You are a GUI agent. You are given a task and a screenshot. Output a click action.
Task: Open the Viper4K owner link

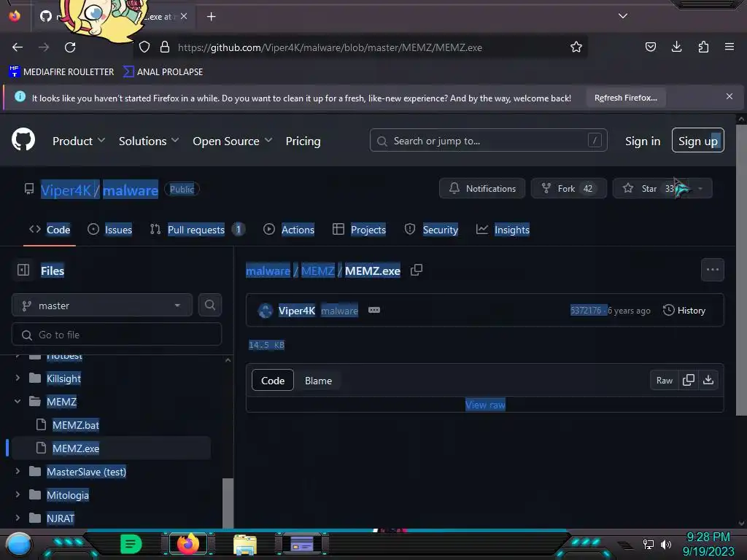(x=66, y=190)
